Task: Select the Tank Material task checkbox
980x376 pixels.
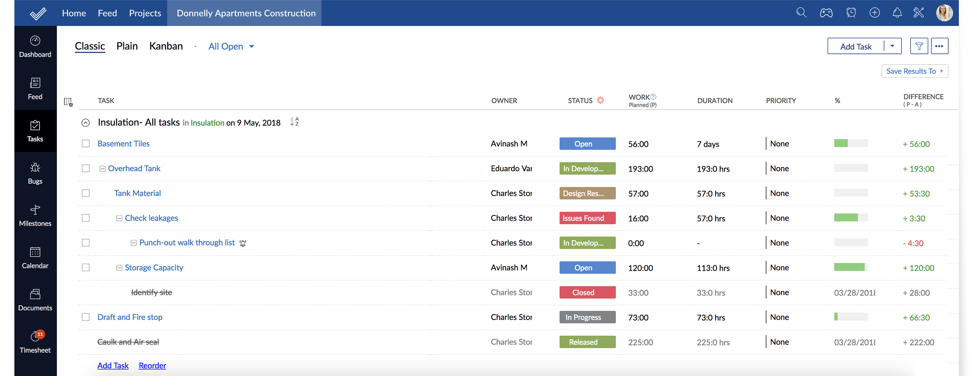Action: 86,193
